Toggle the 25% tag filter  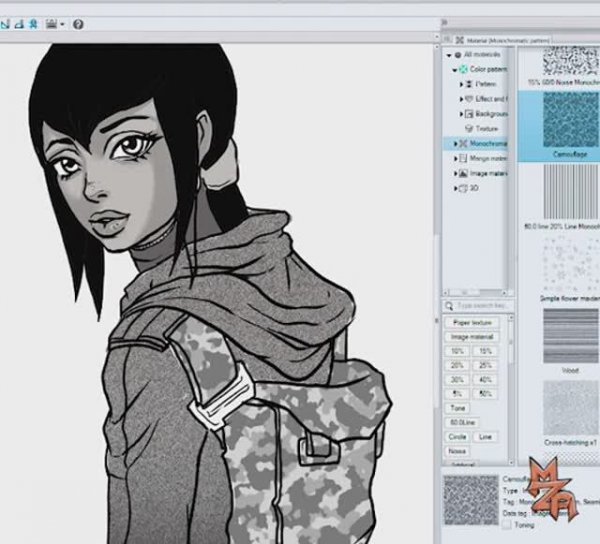[485, 365]
